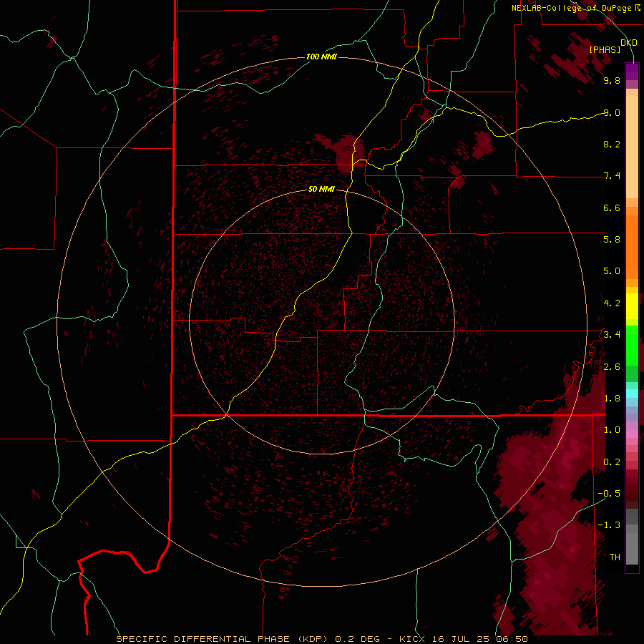Click the 5.0 scale value
Screen dimensions: 644x644
tap(612, 271)
